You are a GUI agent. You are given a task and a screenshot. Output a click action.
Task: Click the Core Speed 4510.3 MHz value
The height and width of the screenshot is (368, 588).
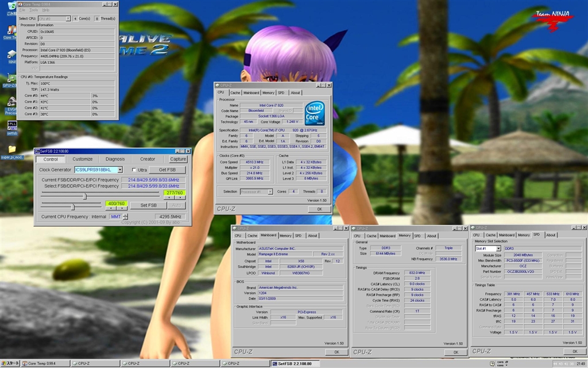tap(254, 162)
